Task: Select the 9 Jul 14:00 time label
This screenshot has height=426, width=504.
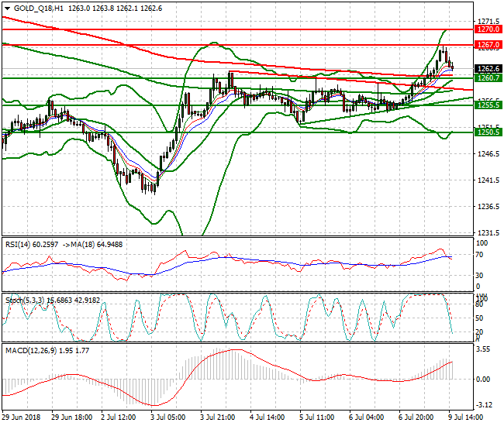Action: tap(465, 417)
